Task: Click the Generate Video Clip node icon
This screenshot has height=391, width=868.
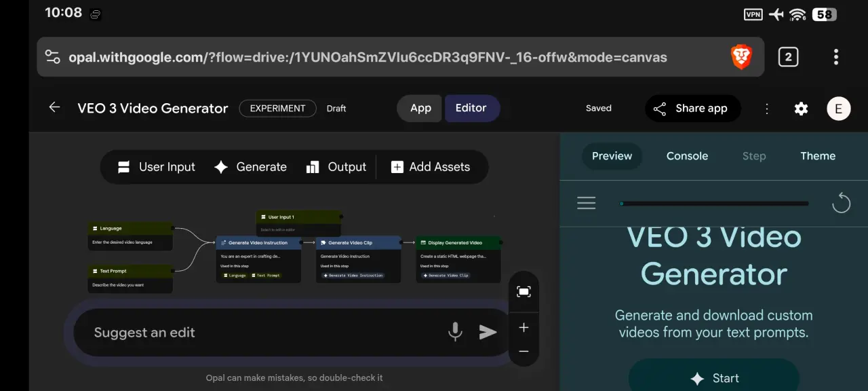Action: [x=323, y=242]
